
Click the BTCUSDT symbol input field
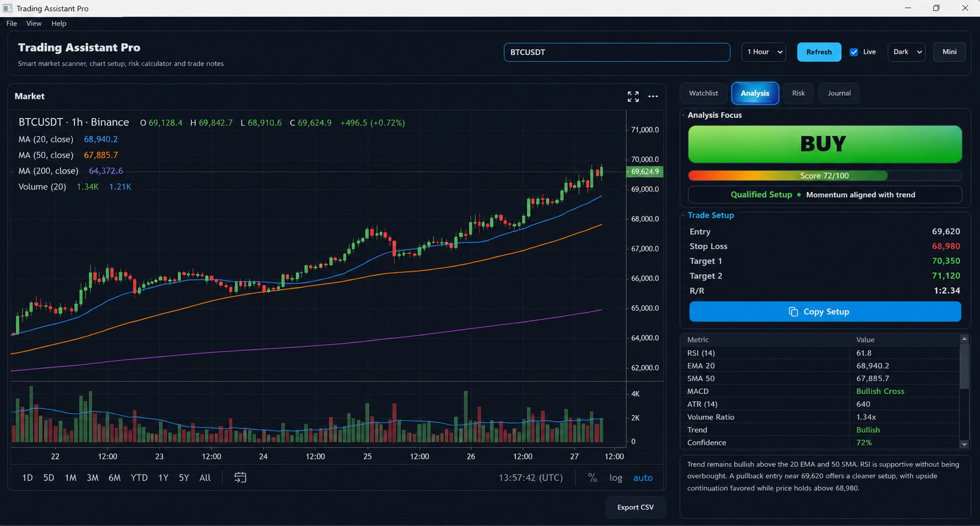(617, 52)
